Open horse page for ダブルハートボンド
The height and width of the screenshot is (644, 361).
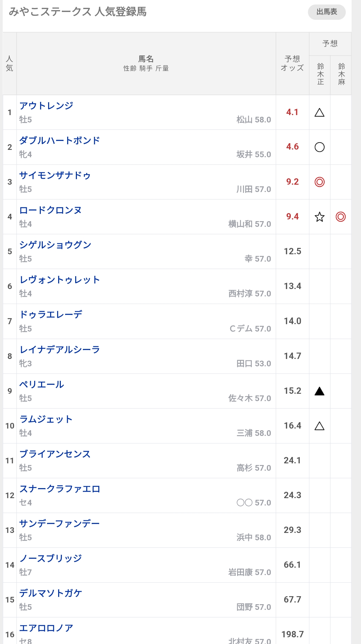[x=59, y=141]
